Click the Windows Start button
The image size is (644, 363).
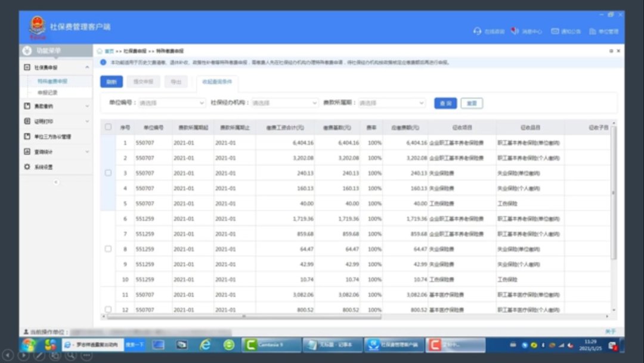pos(28,344)
